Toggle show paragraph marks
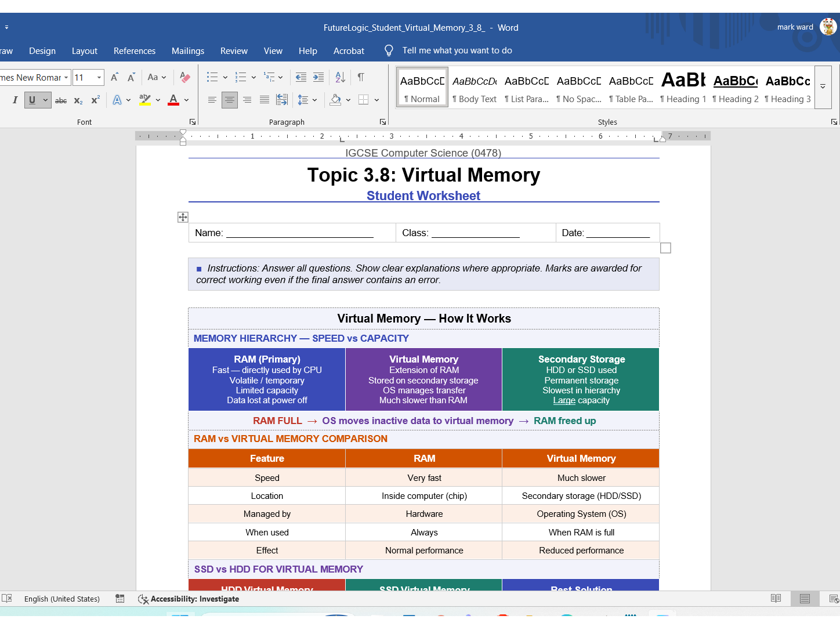The width and height of the screenshot is (840, 630). point(361,77)
